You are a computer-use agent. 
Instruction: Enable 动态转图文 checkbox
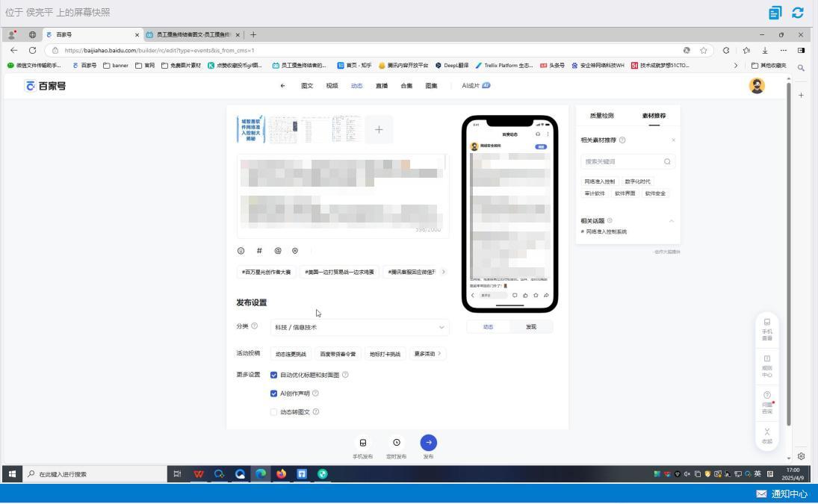pyautogui.click(x=273, y=411)
